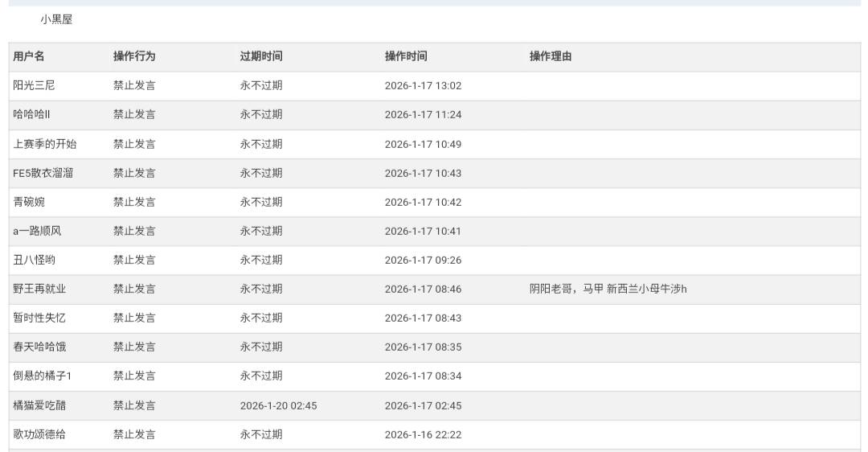This screenshot has width=868, height=452.
Task: Click the 用户名 column header
Action: pos(29,56)
